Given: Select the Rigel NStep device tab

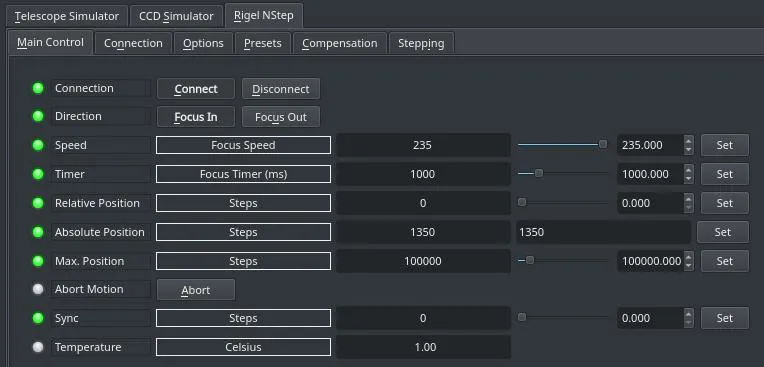Looking at the screenshot, I should pyautogui.click(x=264, y=15).
